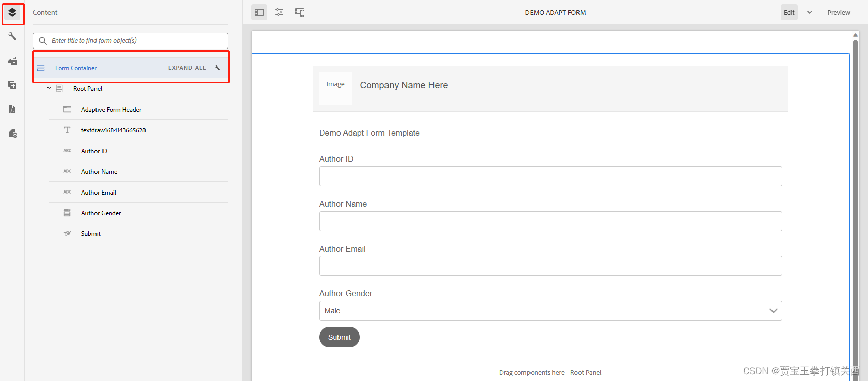
Task: Select Submit in content tree
Action: point(90,234)
